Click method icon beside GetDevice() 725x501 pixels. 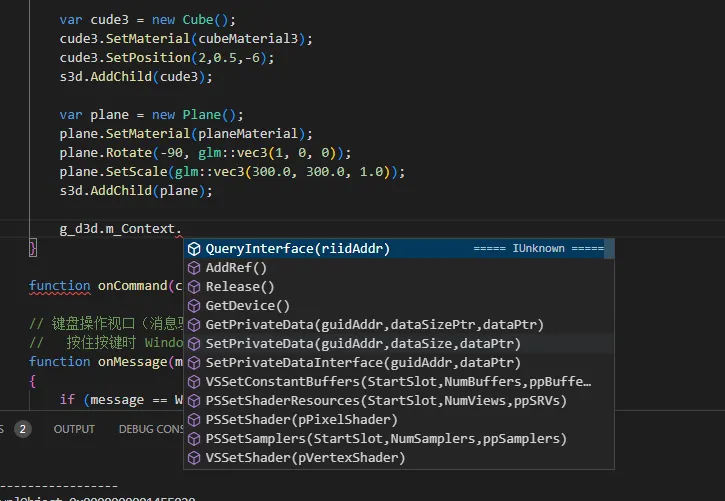[194, 305]
